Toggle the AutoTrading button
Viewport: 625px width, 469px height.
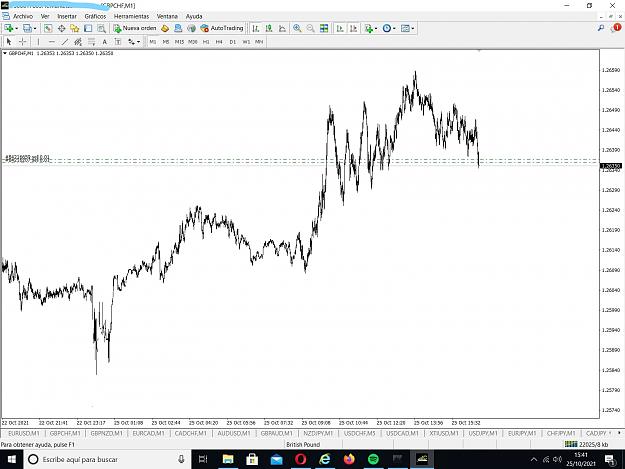[222, 28]
